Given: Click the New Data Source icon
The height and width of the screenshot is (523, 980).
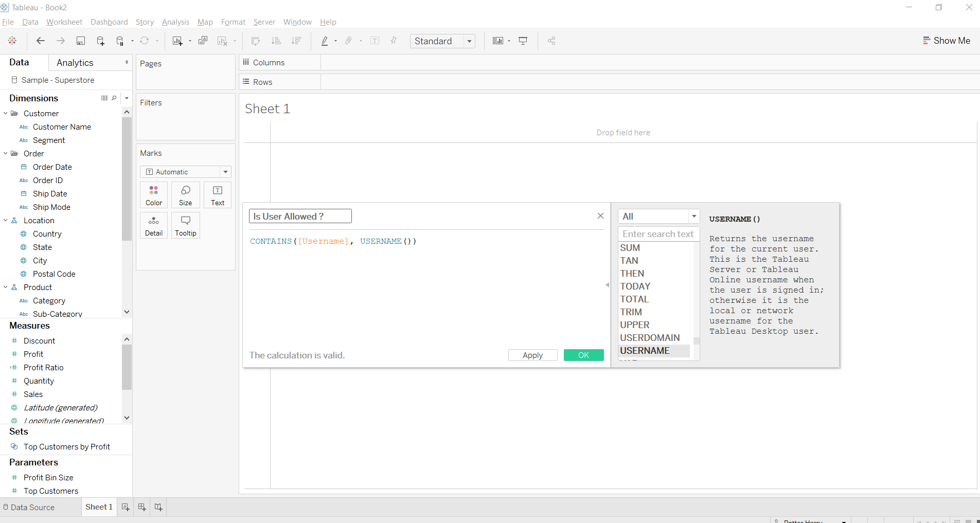Looking at the screenshot, I should [101, 41].
